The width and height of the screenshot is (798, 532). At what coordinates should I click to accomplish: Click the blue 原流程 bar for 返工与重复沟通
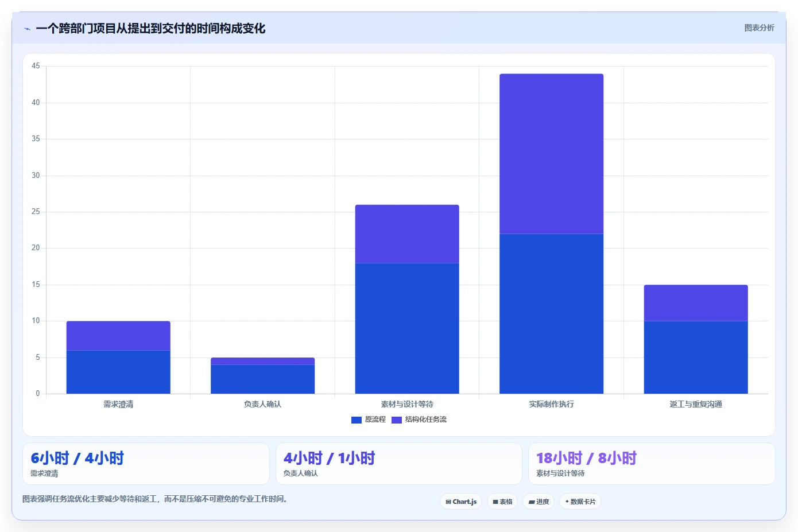[696, 358]
